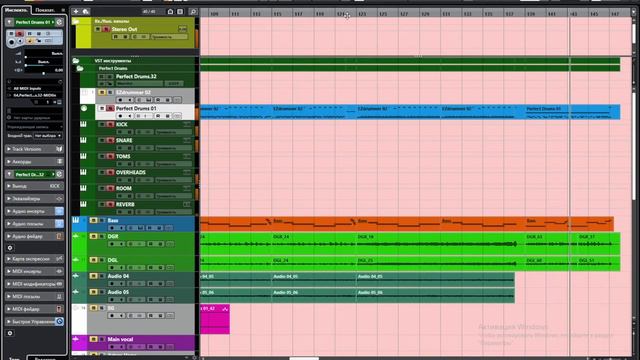
Task: Open the track list search magnifier
Action: (193, 11)
